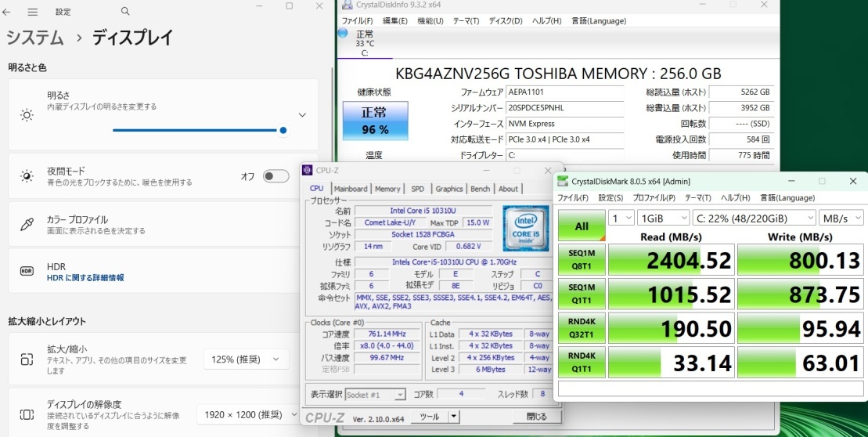The image size is (868, 437).
Task: Run the SEQ1M Q1T1 test
Action: tap(582, 294)
